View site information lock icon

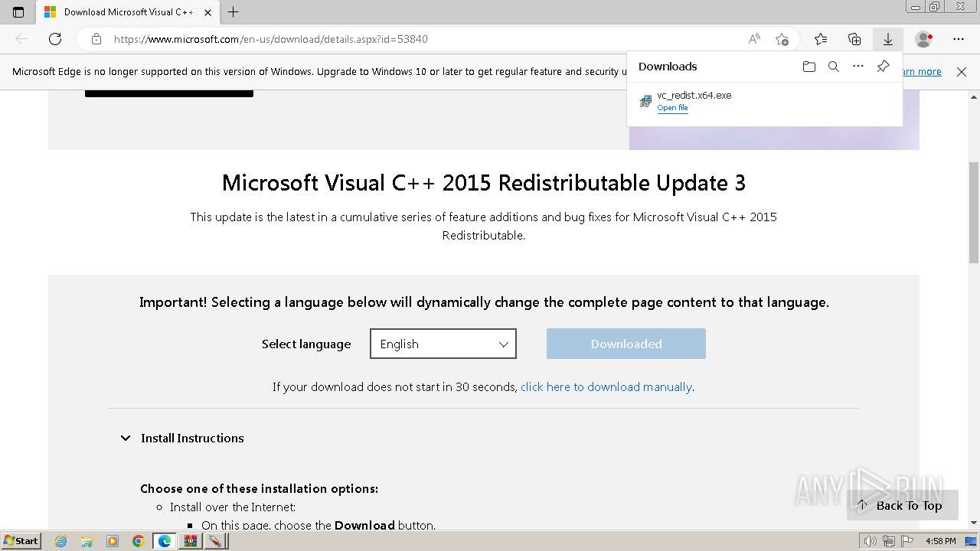click(x=96, y=39)
